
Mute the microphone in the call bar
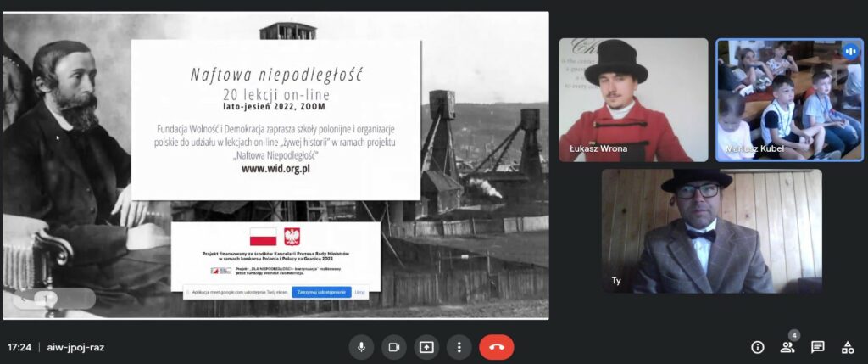pyautogui.click(x=361, y=347)
